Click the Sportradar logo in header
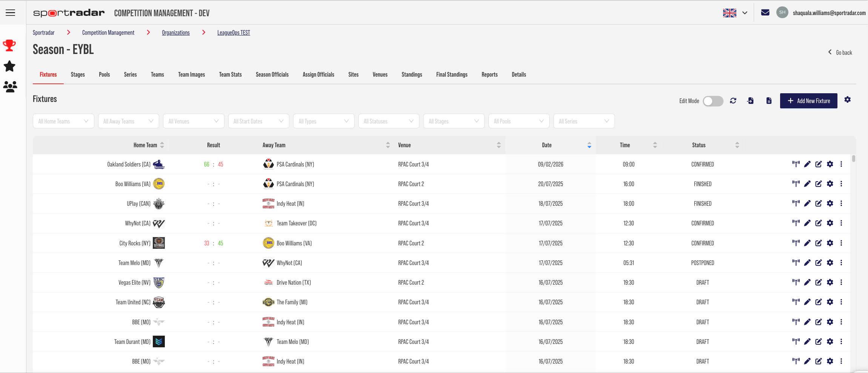 [69, 13]
